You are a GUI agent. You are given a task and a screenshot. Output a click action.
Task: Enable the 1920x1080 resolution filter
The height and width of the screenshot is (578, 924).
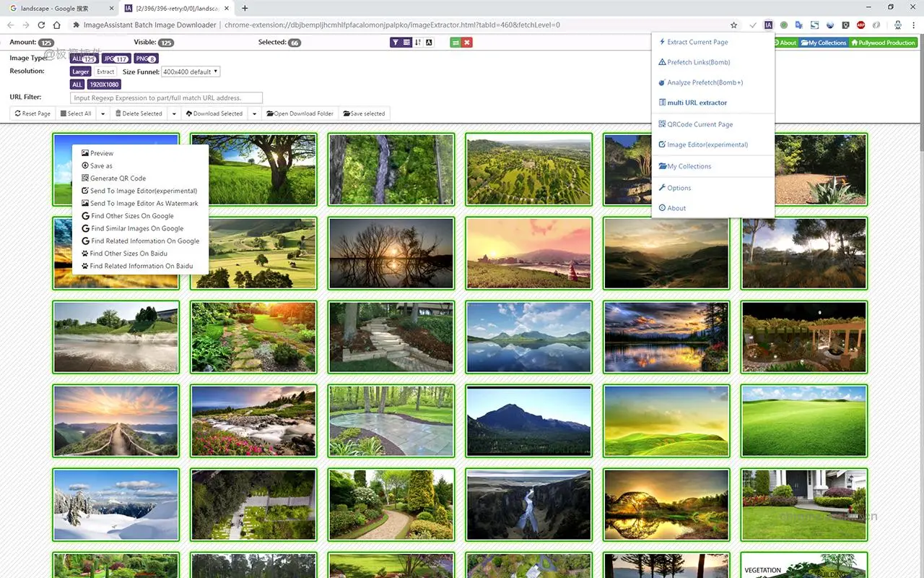103,85
